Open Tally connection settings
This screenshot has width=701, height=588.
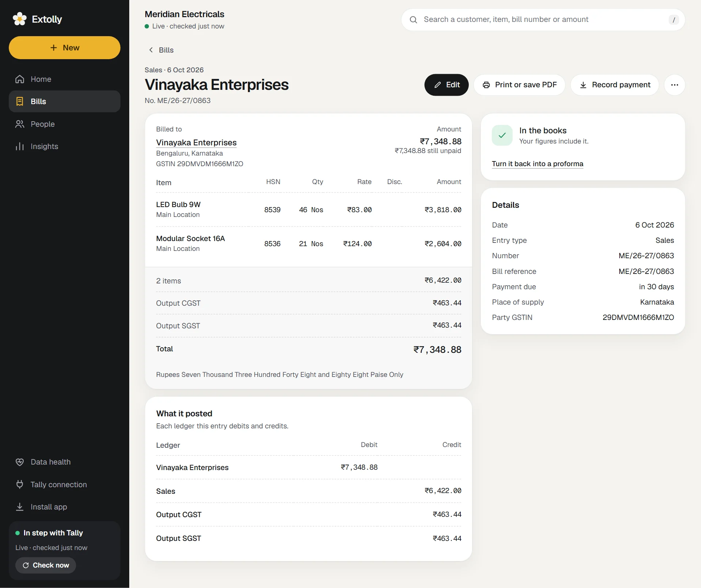[65, 485]
